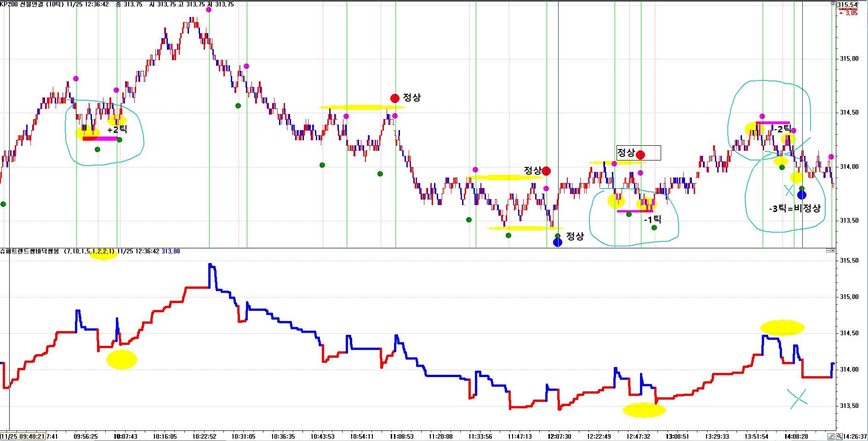This screenshot has width=868, height=441.
Task: Click the 11/25 09:40:21 start date box
Action: [x=23, y=436]
